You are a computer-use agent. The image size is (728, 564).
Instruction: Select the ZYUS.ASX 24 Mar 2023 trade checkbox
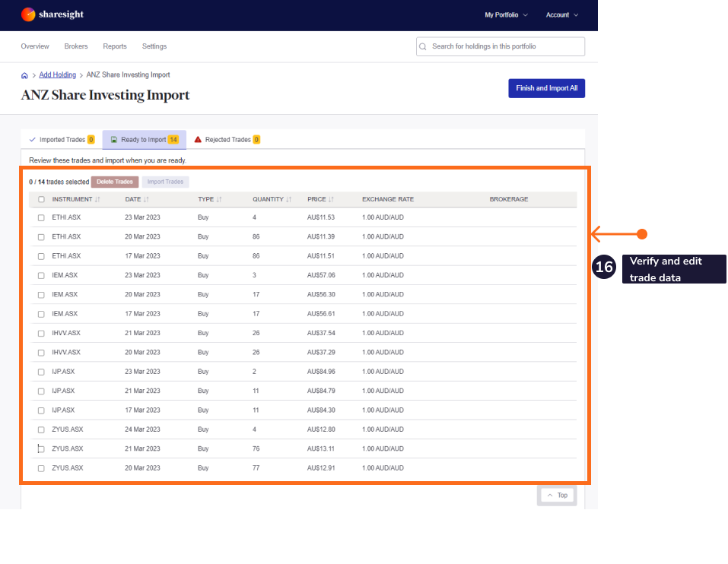[x=41, y=430]
